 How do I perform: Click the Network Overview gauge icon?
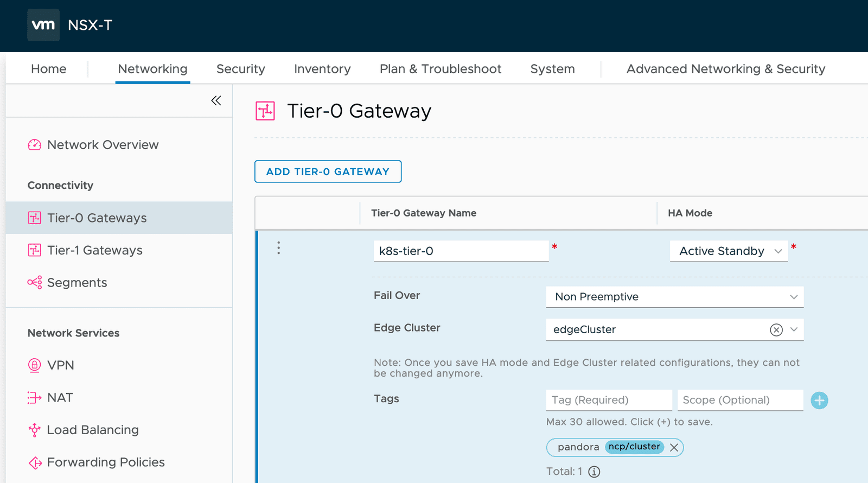tap(35, 145)
